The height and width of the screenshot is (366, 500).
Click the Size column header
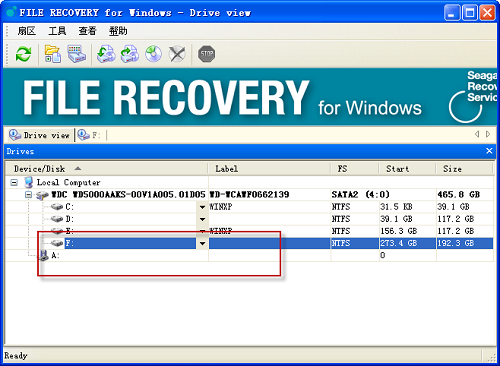click(x=464, y=169)
